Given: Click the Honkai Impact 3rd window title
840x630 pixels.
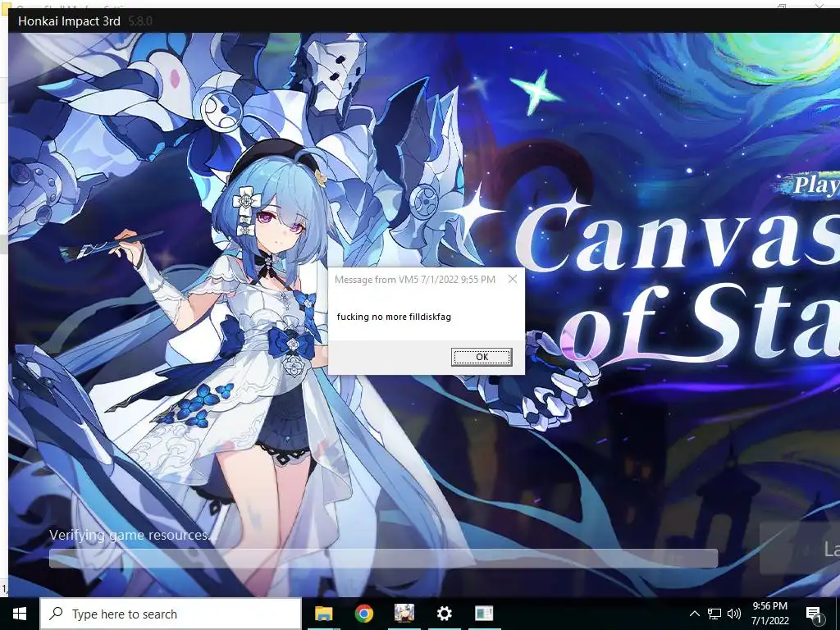Looking at the screenshot, I should 69,21.
